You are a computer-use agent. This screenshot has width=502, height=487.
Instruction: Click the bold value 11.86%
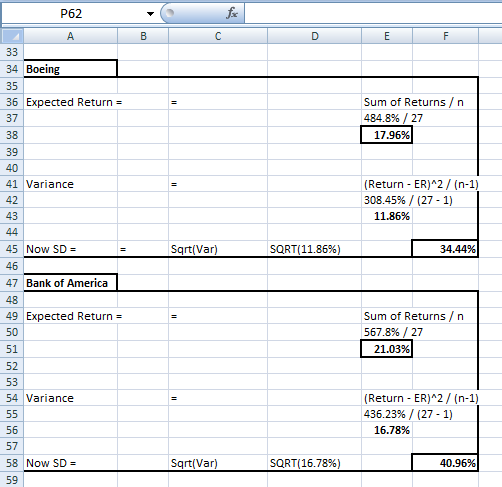pyautogui.click(x=392, y=216)
